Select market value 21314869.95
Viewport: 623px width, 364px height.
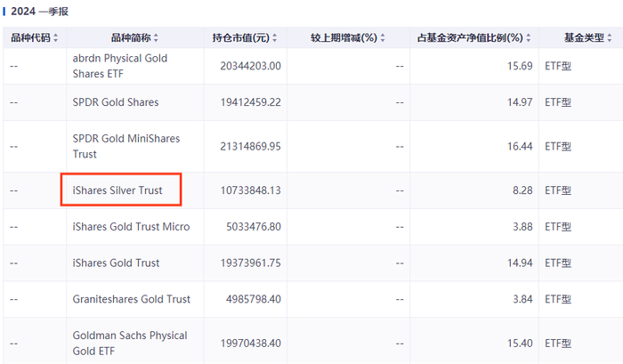click(251, 146)
